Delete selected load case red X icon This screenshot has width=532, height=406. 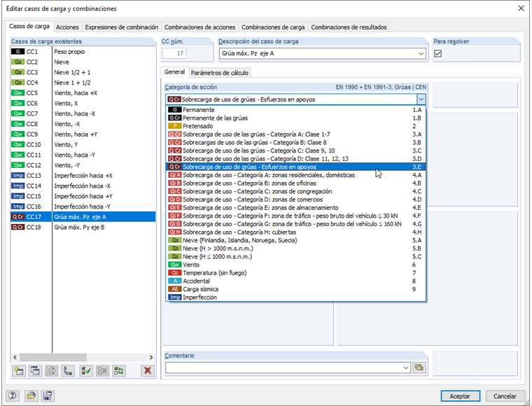tap(148, 371)
